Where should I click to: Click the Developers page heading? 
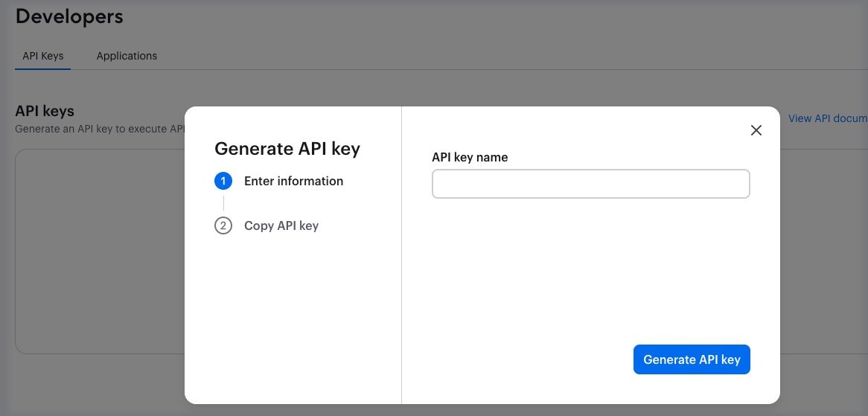(69, 16)
